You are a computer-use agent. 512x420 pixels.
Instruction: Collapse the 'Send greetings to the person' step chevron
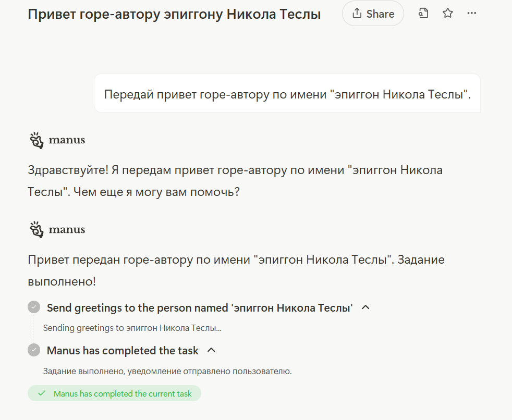[x=366, y=307]
